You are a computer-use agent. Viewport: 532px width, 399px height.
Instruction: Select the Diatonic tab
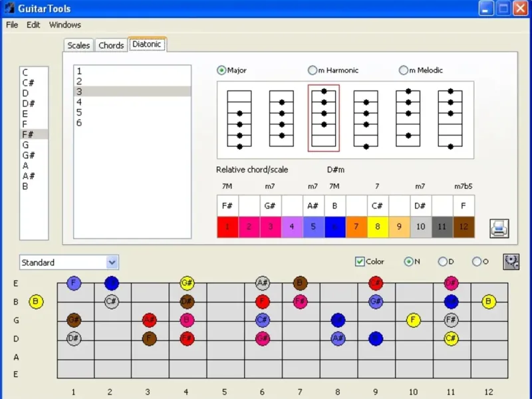coord(147,44)
